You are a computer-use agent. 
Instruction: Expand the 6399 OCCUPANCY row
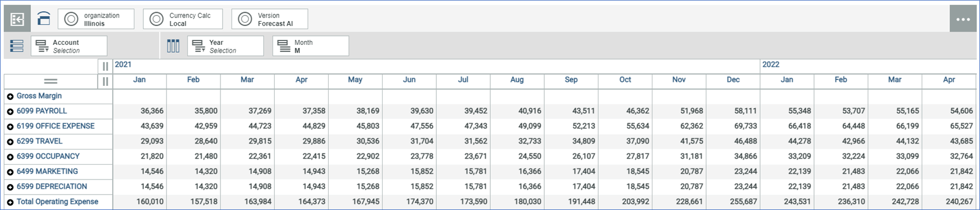tap(10, 157)
